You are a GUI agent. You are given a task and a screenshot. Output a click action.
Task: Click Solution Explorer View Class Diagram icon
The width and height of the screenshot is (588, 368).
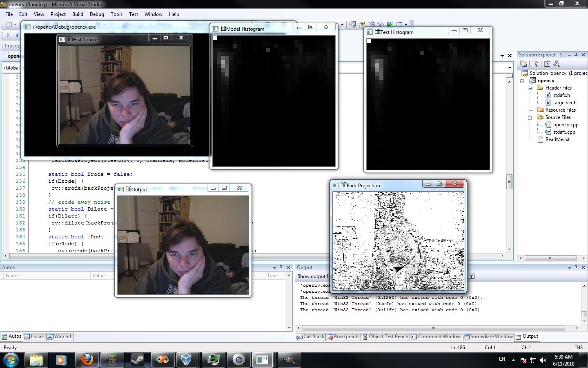[x=556, y=64]
